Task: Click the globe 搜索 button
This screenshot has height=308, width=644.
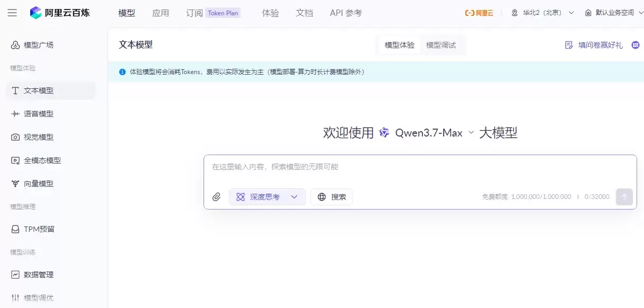Action: pos(331,197)
